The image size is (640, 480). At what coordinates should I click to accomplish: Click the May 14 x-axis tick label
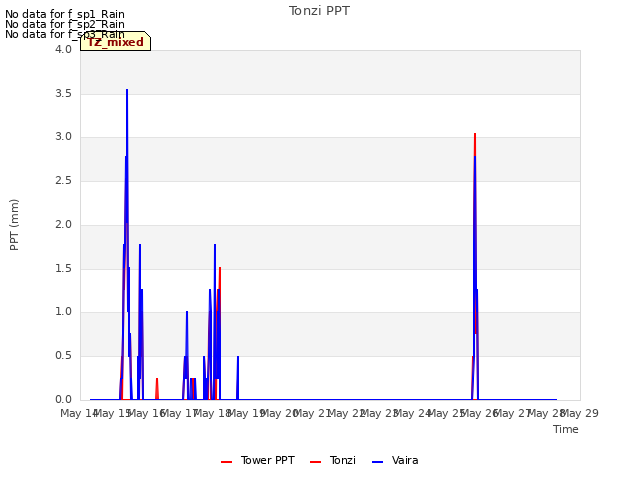pos(79,413)
